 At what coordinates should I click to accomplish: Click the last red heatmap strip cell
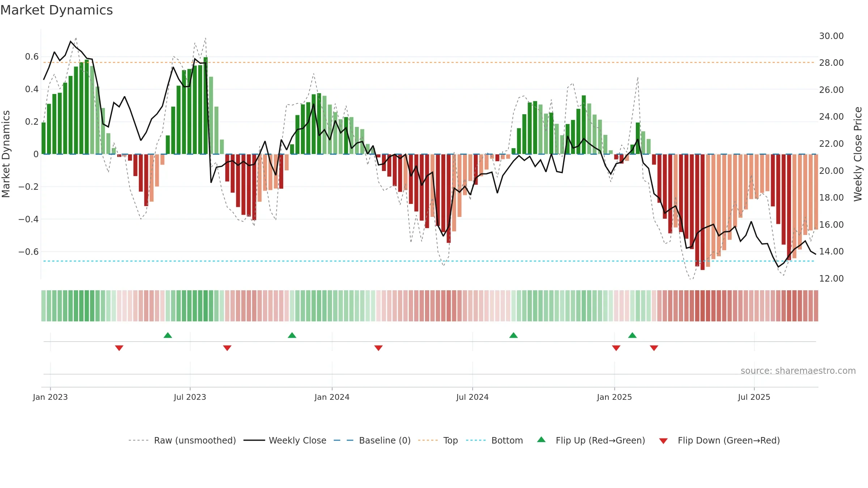816,306
